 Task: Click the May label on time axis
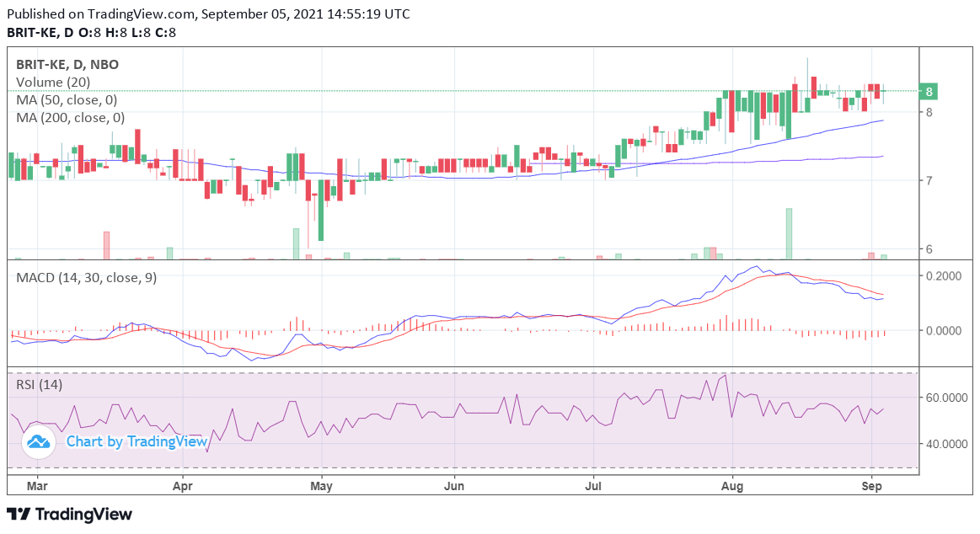click(x=321, y=486)
